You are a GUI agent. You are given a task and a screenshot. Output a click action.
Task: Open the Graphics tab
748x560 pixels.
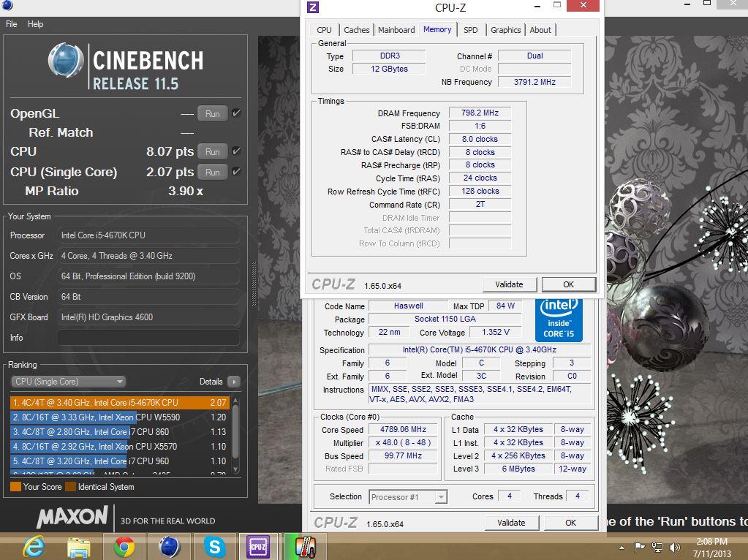tap(506, 30)
